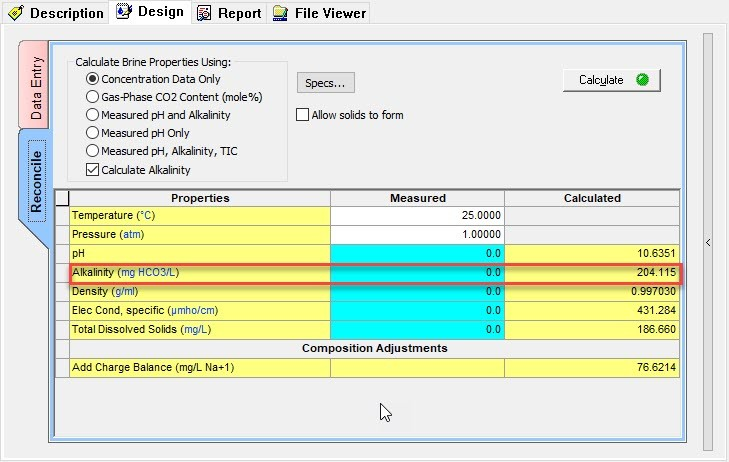Click the measured pH cell

click(417, 254)
